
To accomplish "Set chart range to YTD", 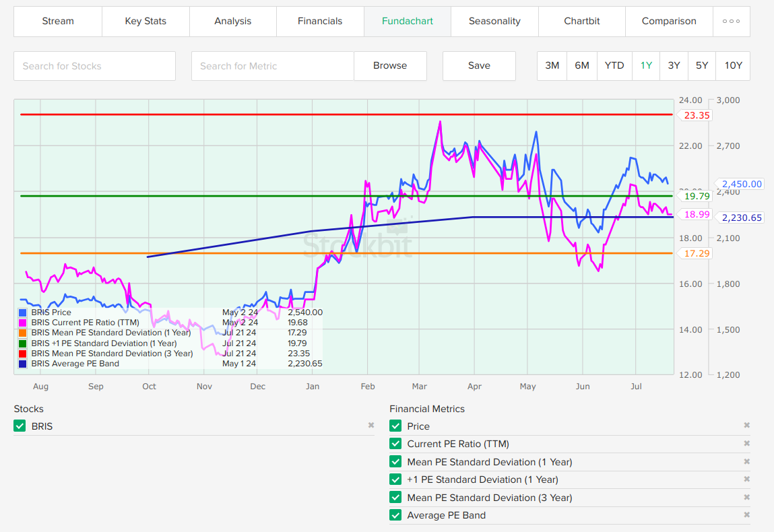I will (x=614, y=66).
